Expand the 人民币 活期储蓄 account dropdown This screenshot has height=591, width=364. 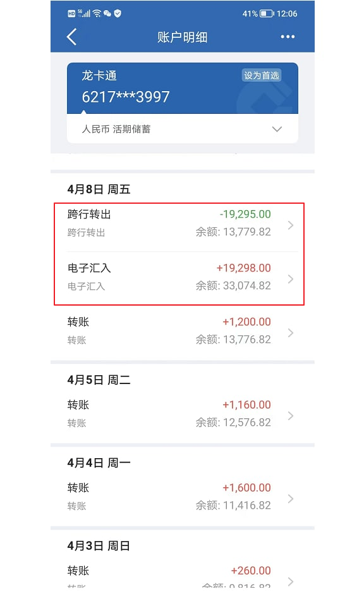click(x=183, y=129)
